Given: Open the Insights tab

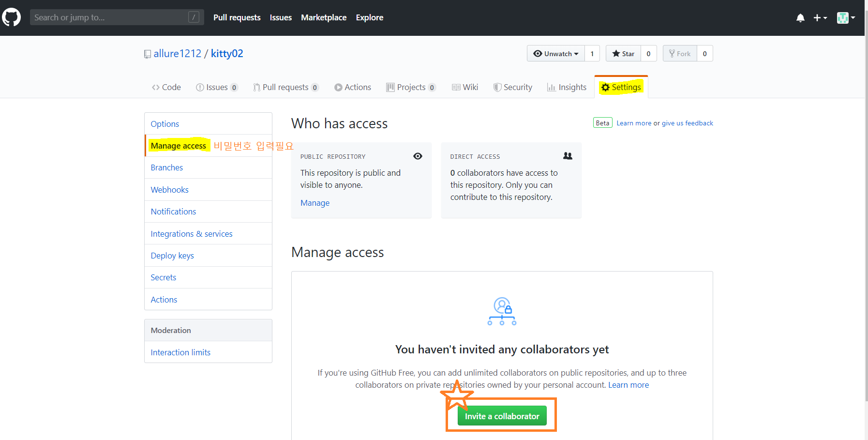Looking at the screenshot, I should coord(567,87).
